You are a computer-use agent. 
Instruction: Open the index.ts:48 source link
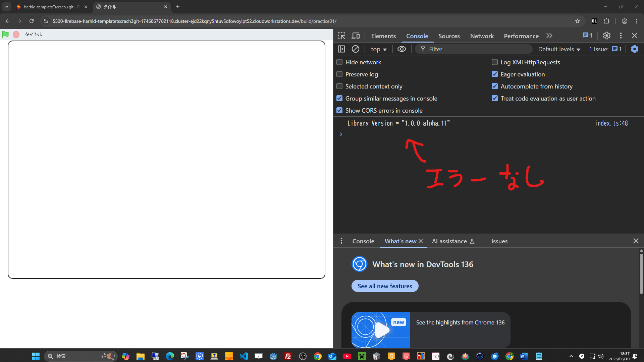611,123
